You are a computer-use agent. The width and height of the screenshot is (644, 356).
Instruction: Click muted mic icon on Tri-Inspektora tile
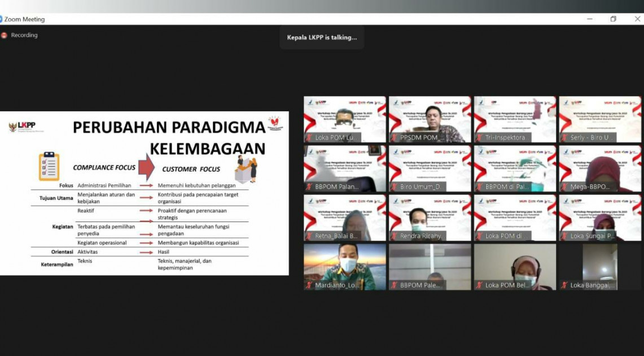pos(479,137)
